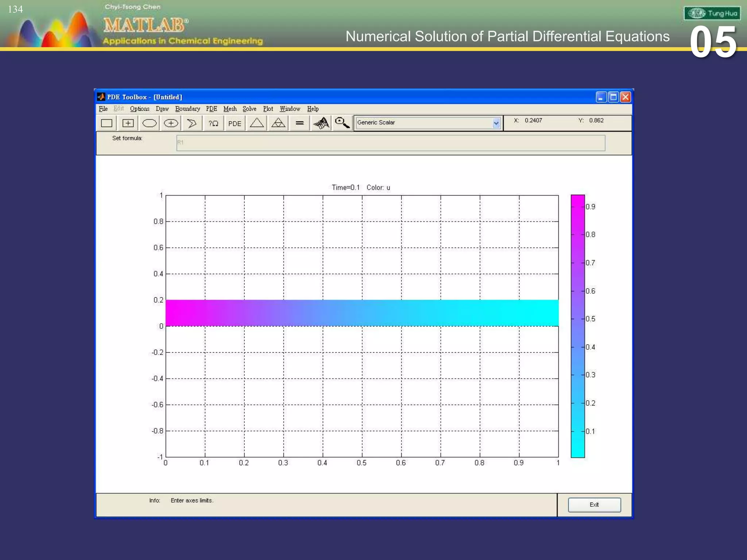
Task: Open the Mesh menu
Action: (x=230, y=109)
